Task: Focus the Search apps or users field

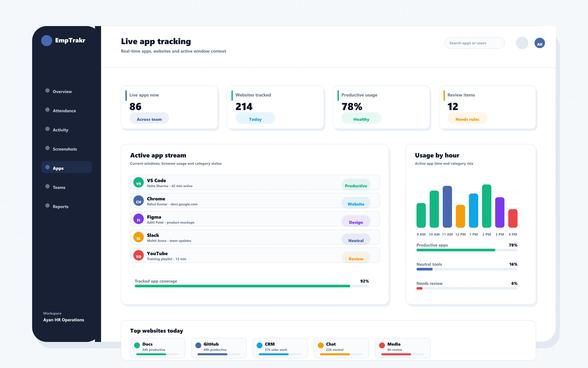Action: coord(474,43)
